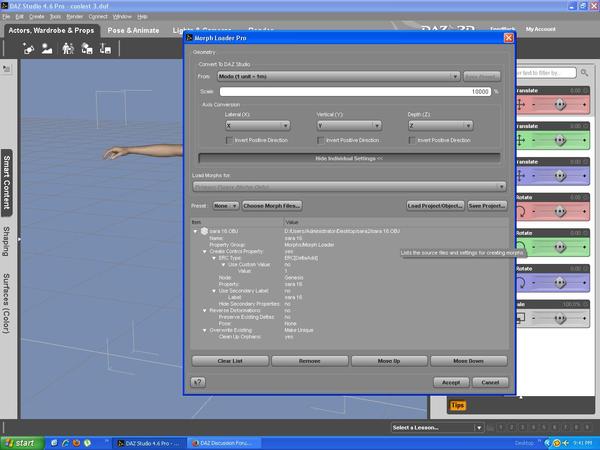Switch to Pose & Animate tab
Image resolution: width=600 pixels, height=450 pixels.
tap(133, 30)
